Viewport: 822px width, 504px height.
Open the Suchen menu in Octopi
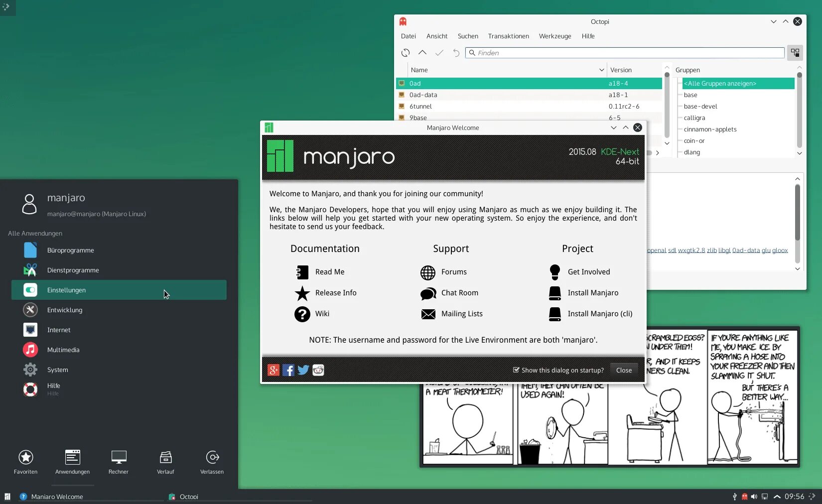pos(468,36)
